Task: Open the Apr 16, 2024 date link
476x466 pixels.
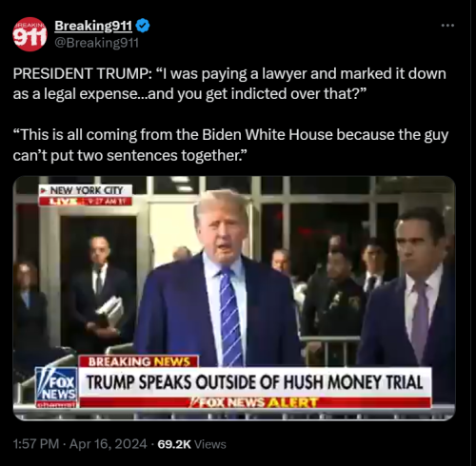Action: [x=109, y=444]
